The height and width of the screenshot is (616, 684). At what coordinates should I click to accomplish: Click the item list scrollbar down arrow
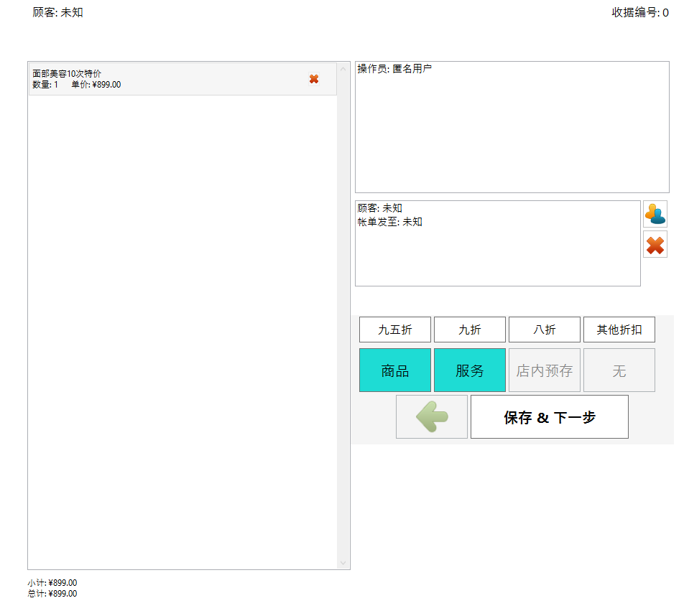click(x=343, y=563)
